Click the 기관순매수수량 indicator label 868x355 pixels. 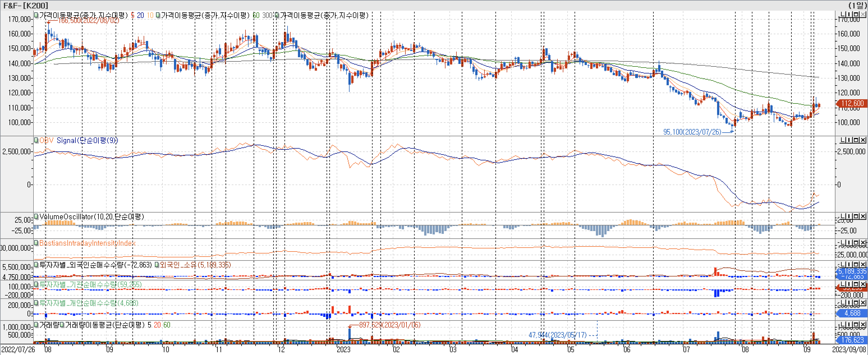(x=90, y=284)
